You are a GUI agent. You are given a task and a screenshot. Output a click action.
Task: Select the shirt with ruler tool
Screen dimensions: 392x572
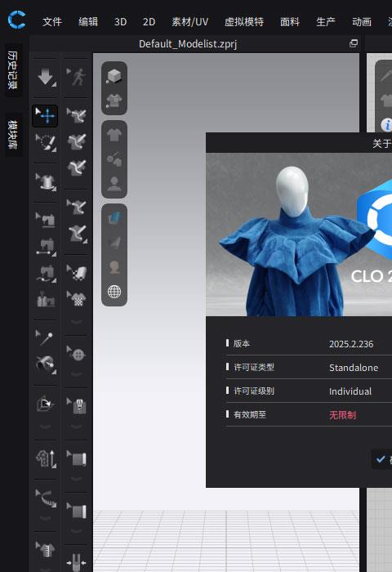pyautogui.click(x=46, y=550)
